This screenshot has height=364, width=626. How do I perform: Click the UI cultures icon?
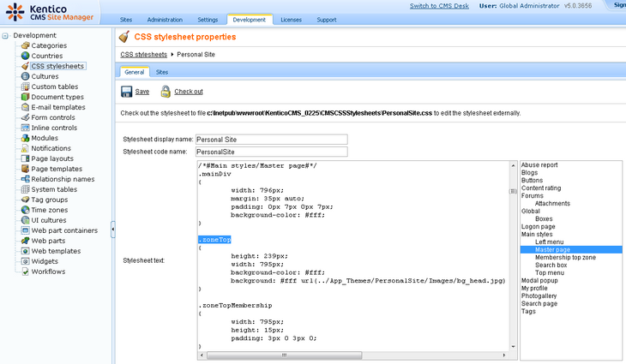point(25,220)
